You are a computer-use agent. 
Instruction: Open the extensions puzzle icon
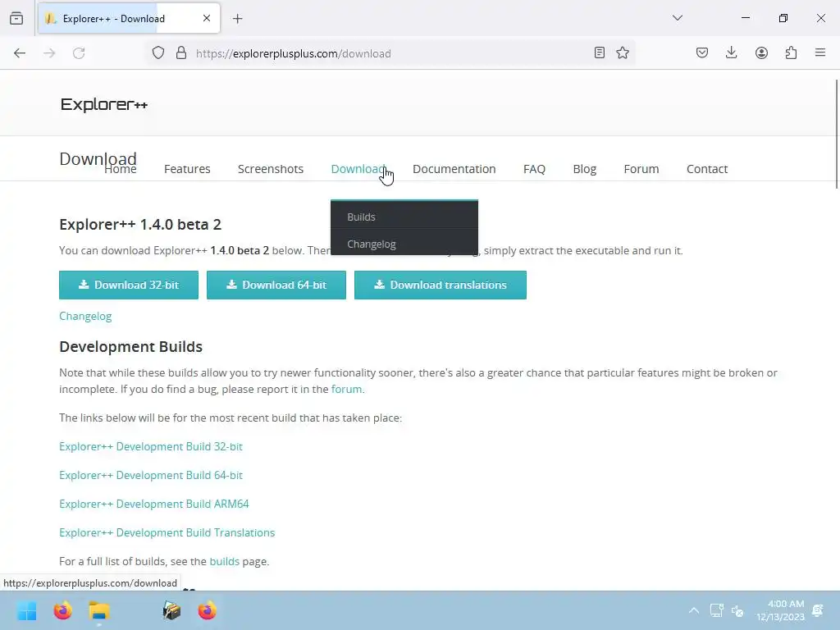point(791,52)
